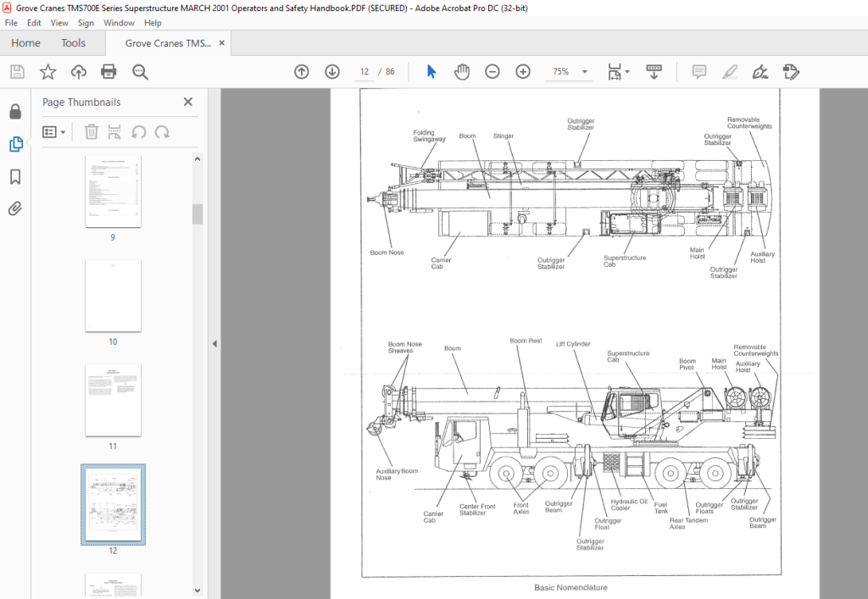Add a star to this file
The width and height of the screenshot is (868, 599).
tap(48, 71)
